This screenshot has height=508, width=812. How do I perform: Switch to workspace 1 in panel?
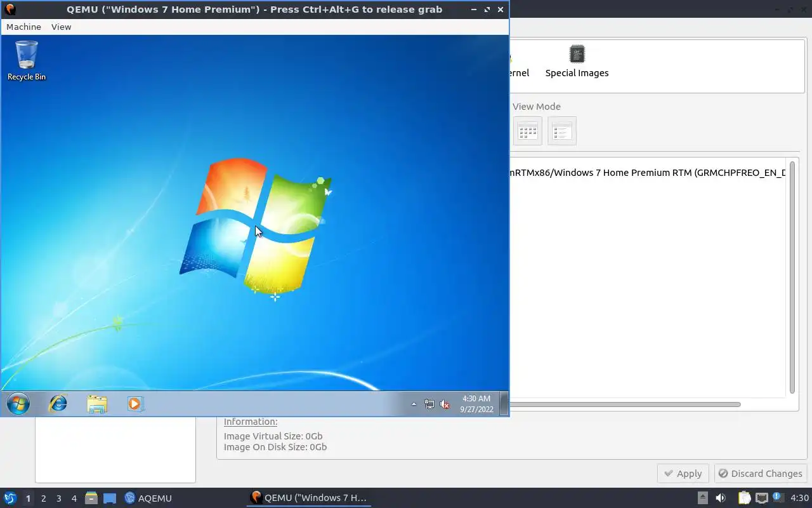click(28, 498)
